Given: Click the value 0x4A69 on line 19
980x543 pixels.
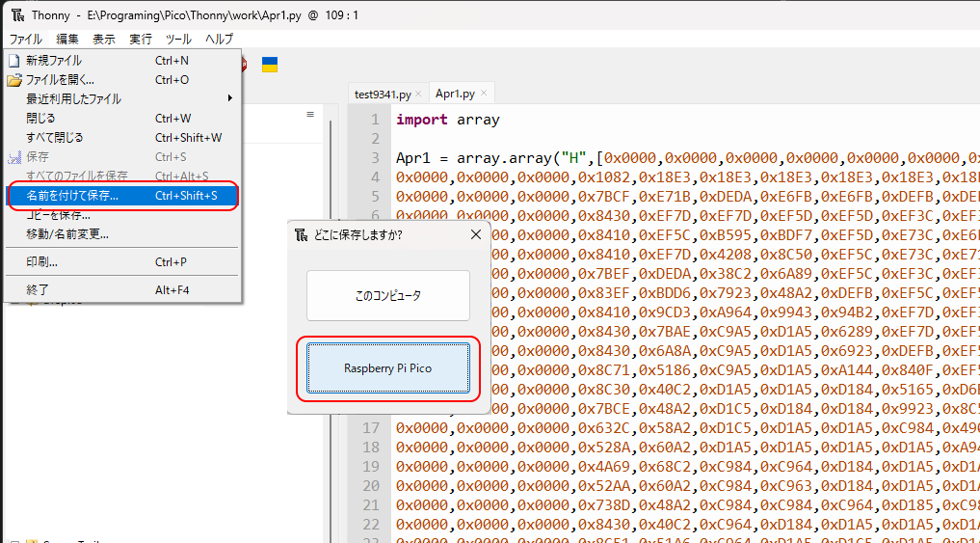Looking at the screenshot, I should (x=604, y=468).
